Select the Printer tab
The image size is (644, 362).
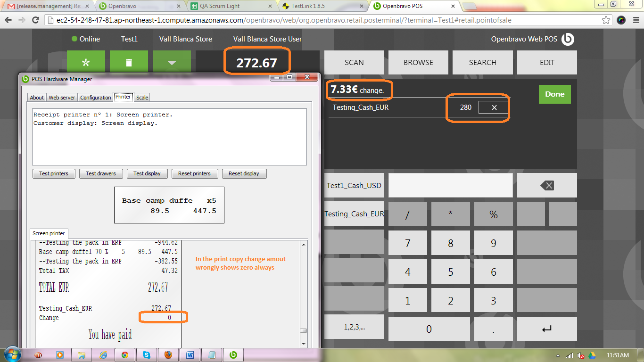pos(124,97)
